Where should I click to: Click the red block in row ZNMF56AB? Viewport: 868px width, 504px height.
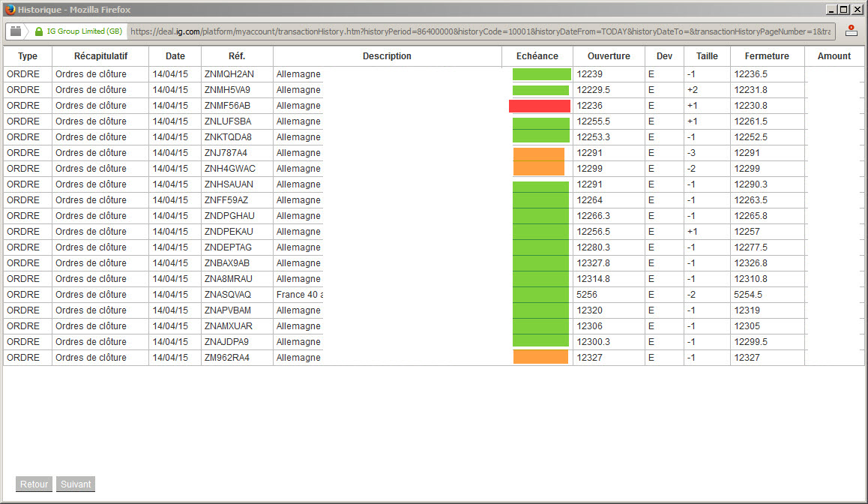click(540, 106)
